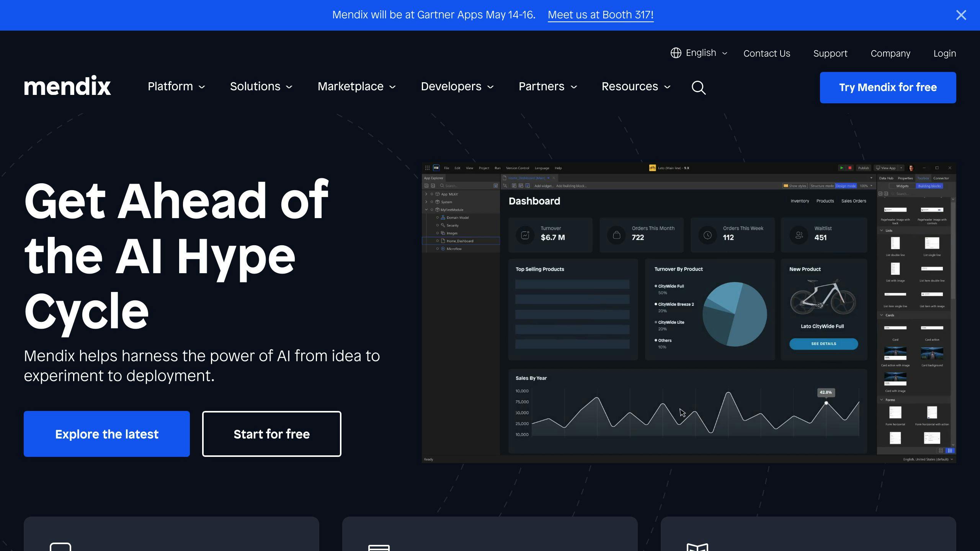Click the yellow bicycle app icon in titlebar
Image resolution: width=980 pixels, height=551 pixels.
tap(653, 168)
